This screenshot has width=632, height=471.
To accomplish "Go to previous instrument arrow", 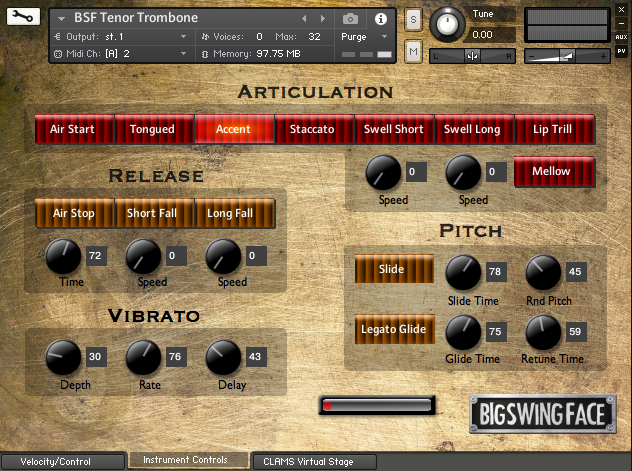I will [304, 19].
